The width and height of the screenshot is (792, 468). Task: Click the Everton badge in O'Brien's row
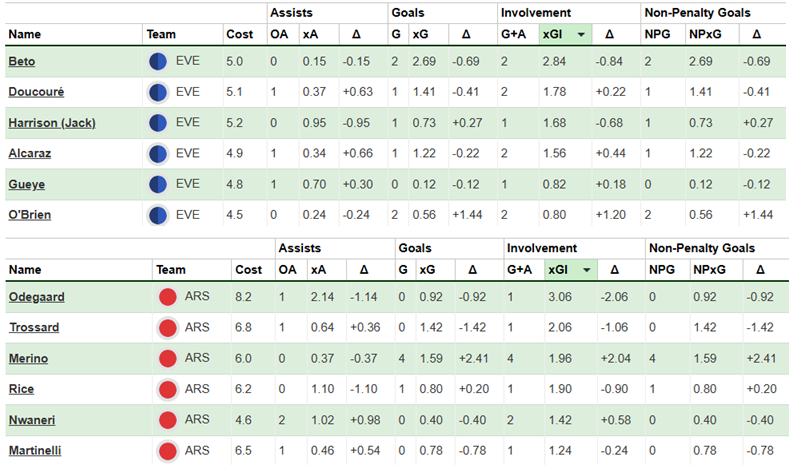point(157,215)
